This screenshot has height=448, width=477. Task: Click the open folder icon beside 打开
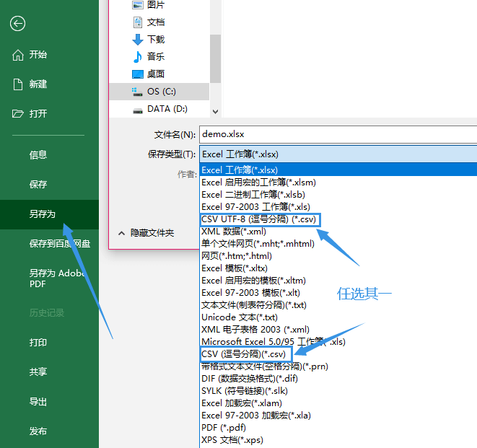[17, 114]
